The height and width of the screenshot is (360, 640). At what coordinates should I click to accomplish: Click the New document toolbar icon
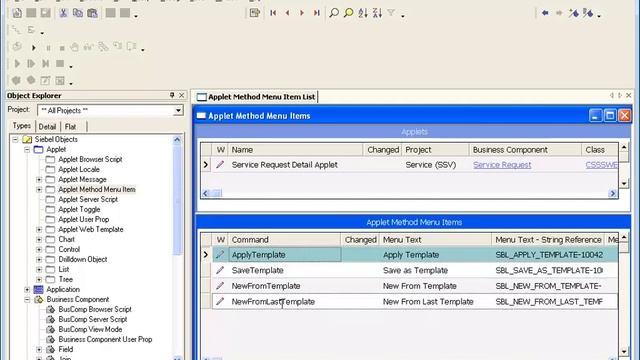pos(17,13)
